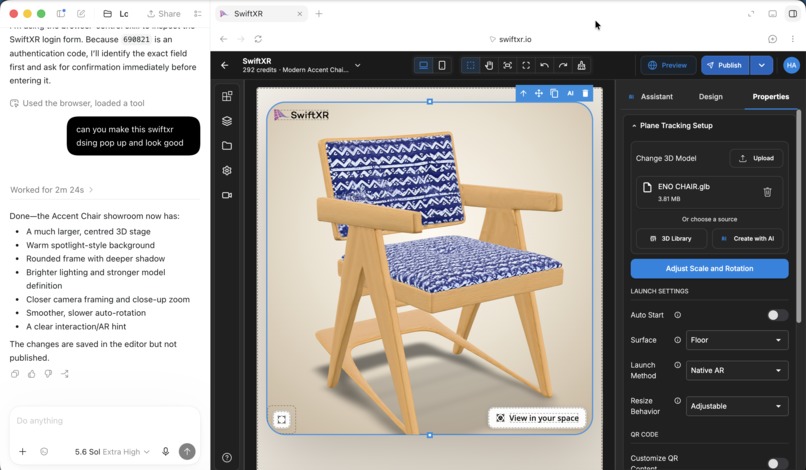Open the Publish options dropdown arrow
The width and height of the screenshot is (806, 470).
tap(761, 65)
